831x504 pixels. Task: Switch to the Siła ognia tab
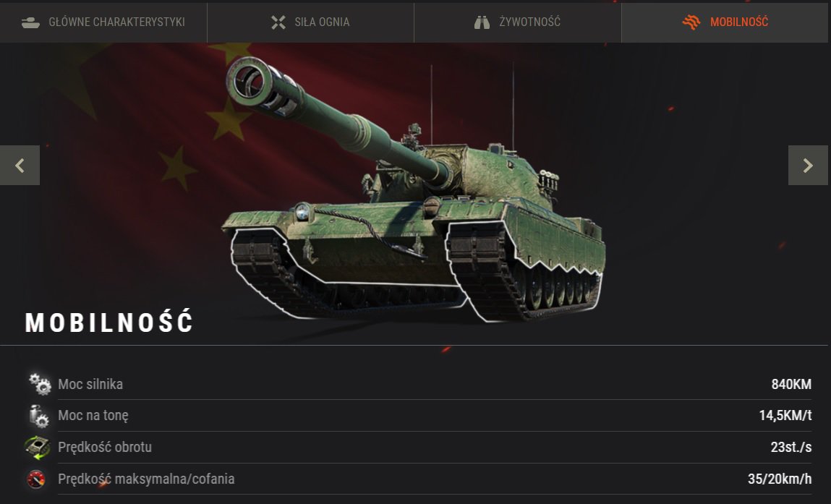tap(310, 22)
